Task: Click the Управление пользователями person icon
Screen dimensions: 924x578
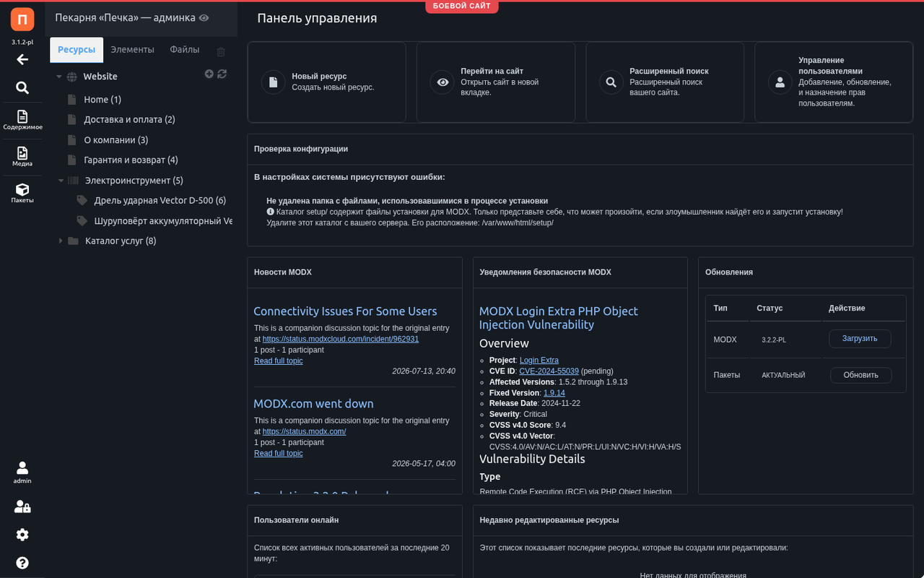Action: 780,82
